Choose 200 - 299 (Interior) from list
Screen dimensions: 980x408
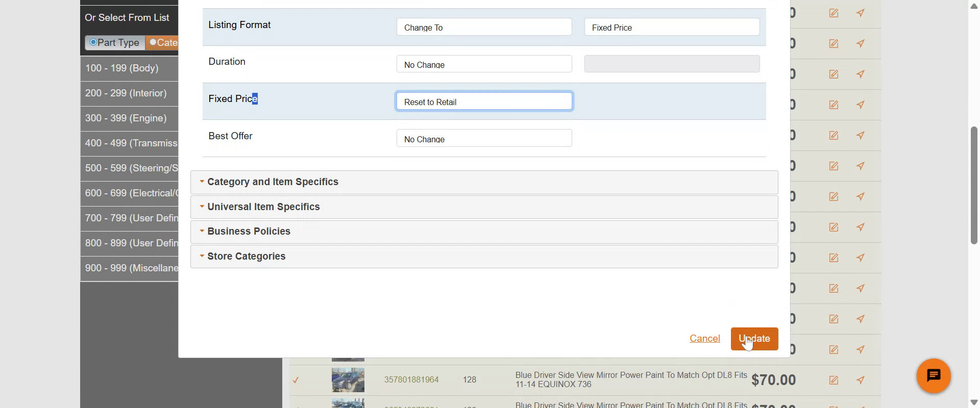tap(129, 93)
